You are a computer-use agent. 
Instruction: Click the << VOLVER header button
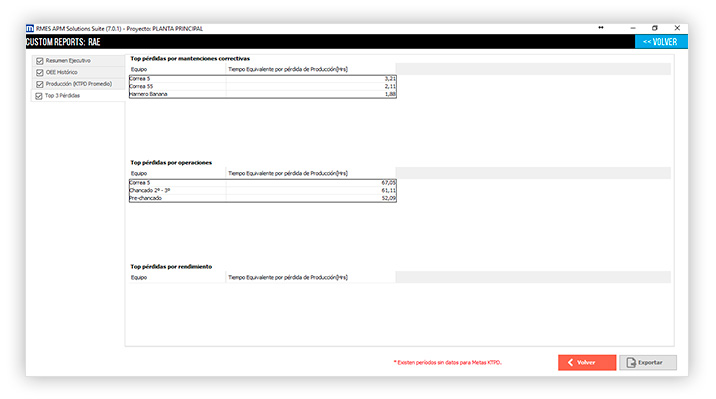click(x=661, y=42)
